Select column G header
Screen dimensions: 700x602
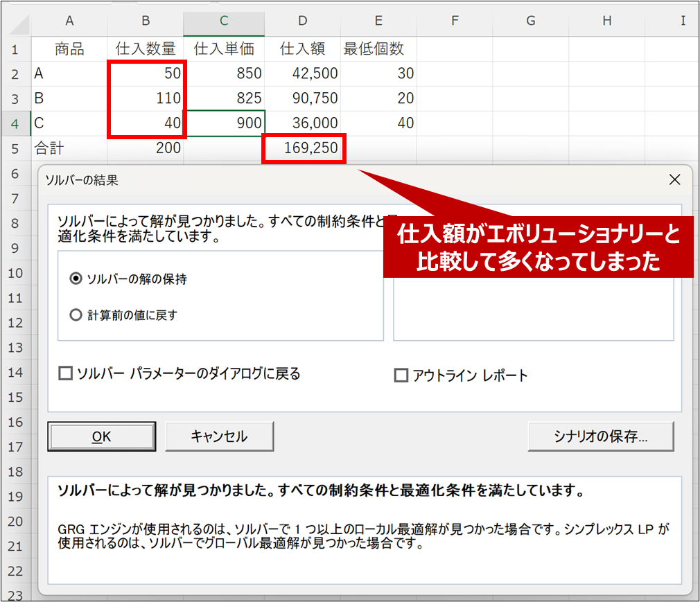point(530,21)
